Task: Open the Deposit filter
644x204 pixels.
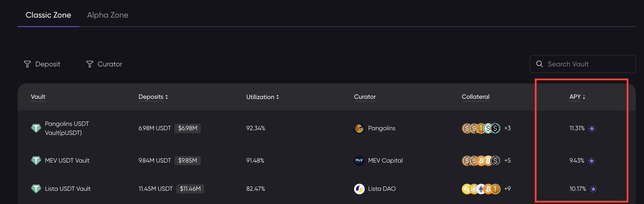Action: pos(42,64)
